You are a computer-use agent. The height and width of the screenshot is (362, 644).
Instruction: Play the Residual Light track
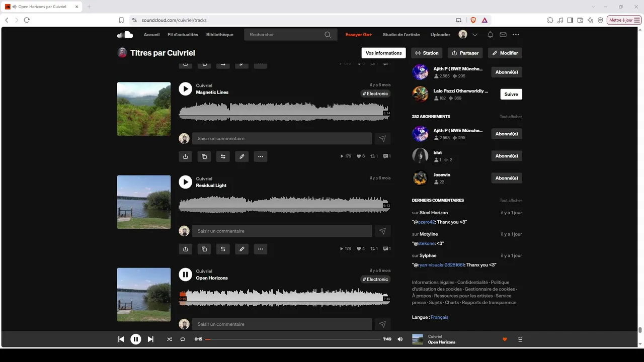pyautogui.click(x=185, y=182)
